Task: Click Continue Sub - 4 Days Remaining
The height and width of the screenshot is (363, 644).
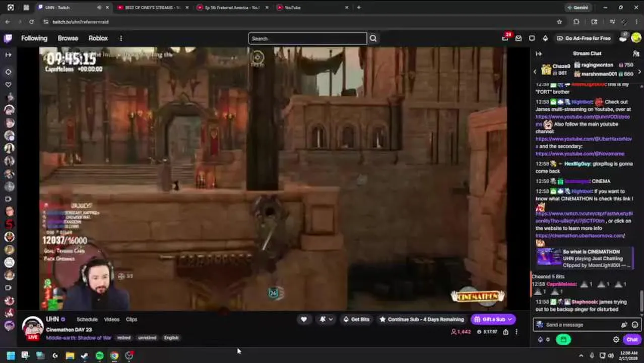Action: pos(421,319)
